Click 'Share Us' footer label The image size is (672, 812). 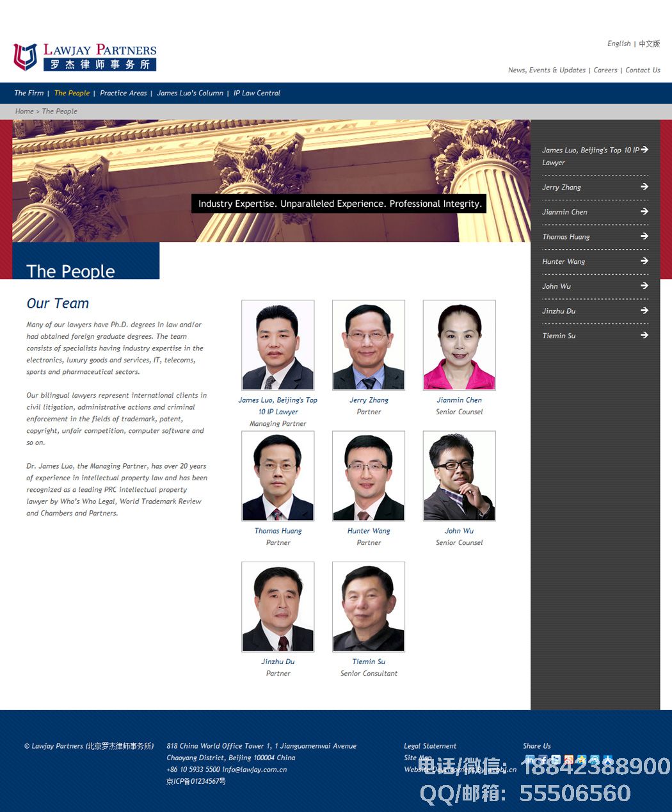537,746
